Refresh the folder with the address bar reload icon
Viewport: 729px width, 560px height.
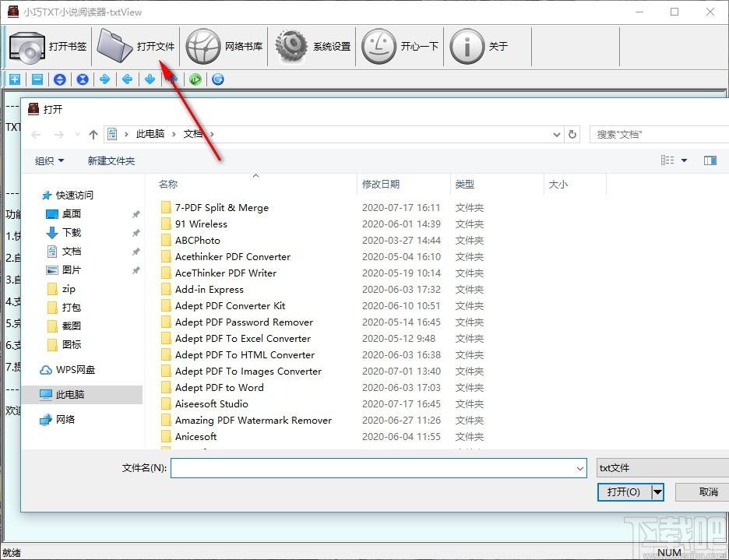(572, 134)
